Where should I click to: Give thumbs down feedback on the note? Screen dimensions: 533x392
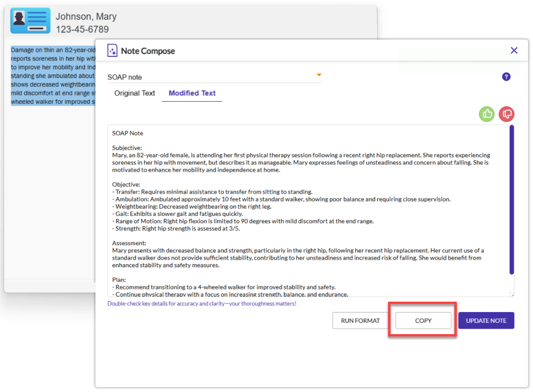506,114
